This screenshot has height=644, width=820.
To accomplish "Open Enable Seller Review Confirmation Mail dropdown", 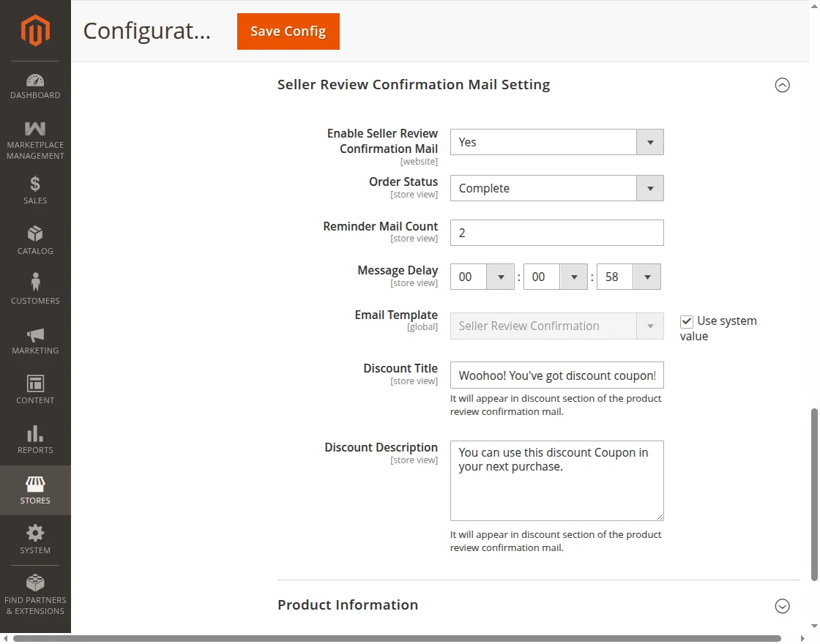I will (556, 142).
